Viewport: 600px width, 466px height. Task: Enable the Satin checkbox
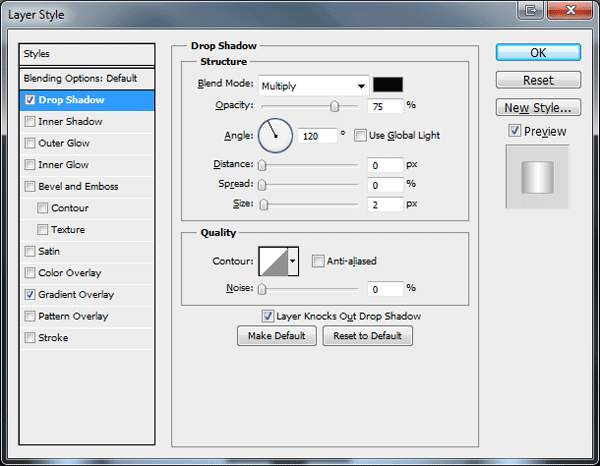30,251
